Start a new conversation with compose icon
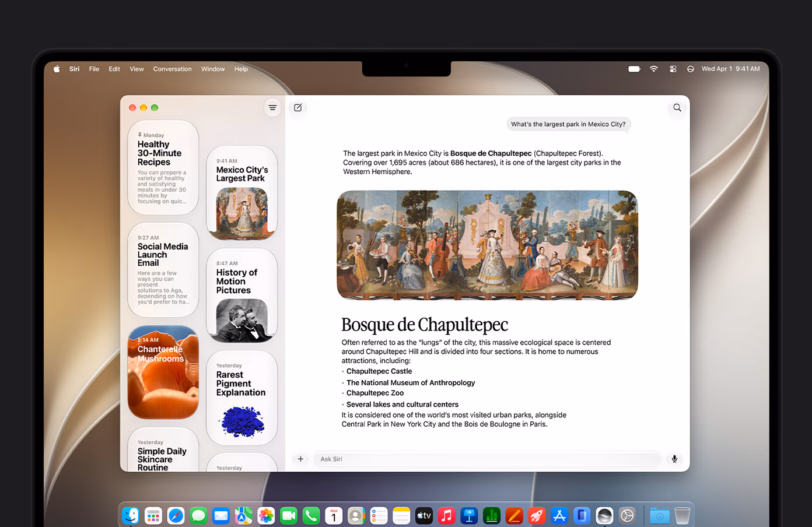 coord(298,108)
